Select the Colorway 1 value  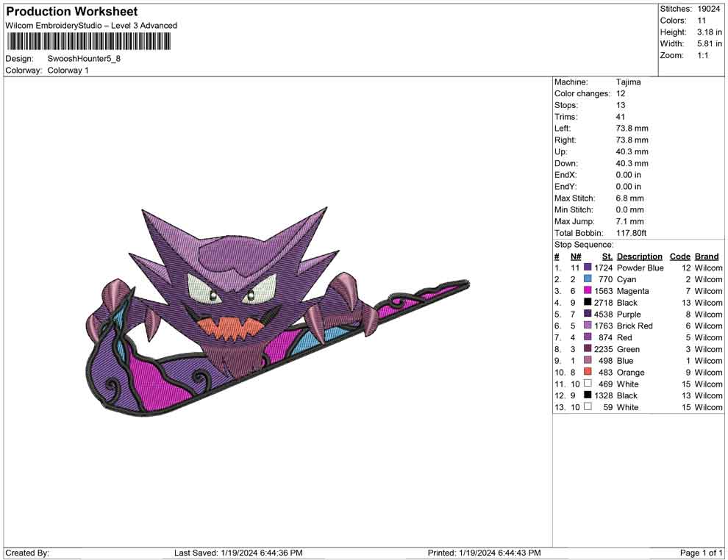[68, 71]
